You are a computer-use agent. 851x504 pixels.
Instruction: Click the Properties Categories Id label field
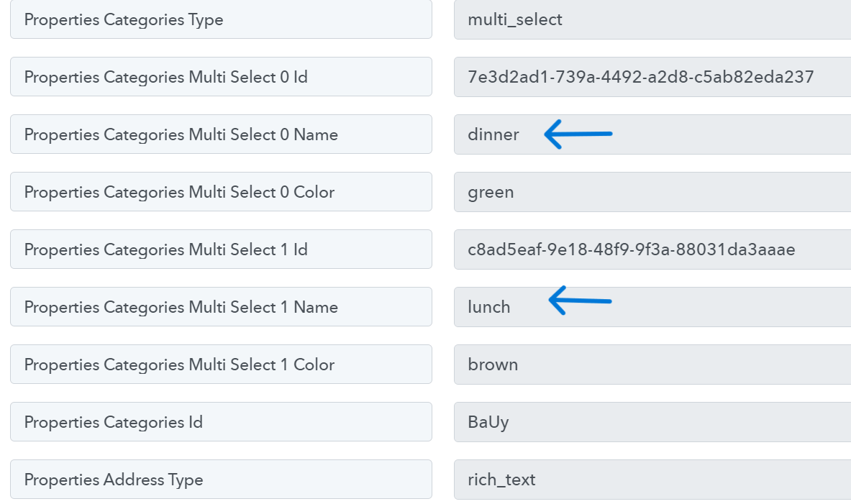tap(221, 421)
